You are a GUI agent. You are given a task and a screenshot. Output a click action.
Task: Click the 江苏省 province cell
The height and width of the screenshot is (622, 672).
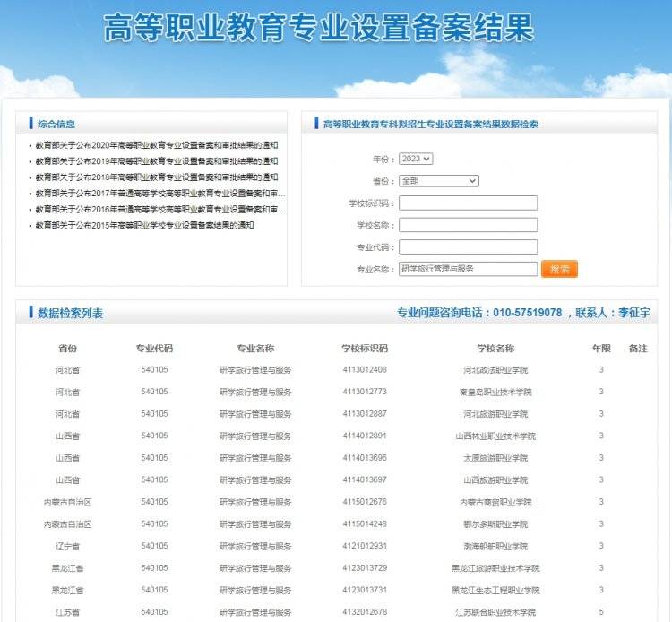pyautogui.click(x=68, y=612)
